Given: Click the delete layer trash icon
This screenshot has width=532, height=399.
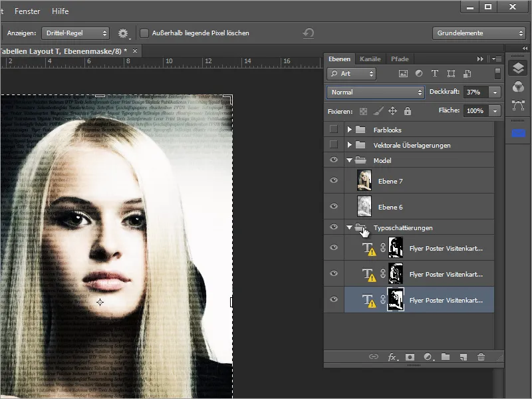Looking at the screenshot, I should [481, 357].
